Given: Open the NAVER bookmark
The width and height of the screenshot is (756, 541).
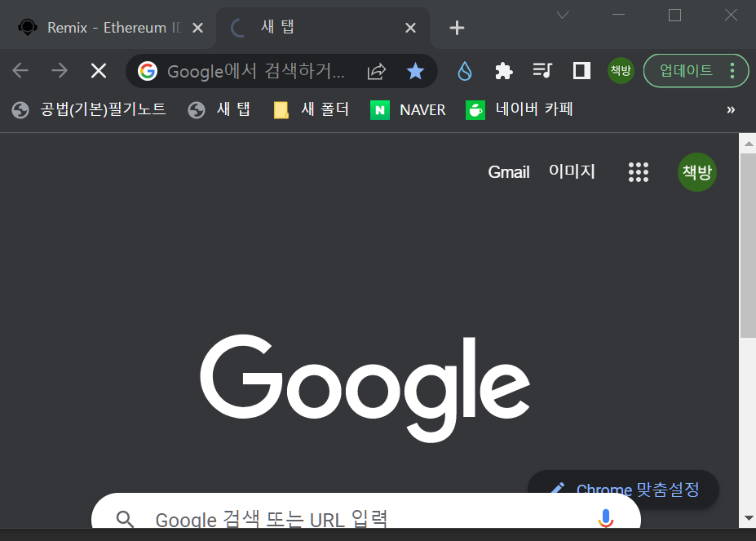Looking at the screenshot, I should 408,109.
